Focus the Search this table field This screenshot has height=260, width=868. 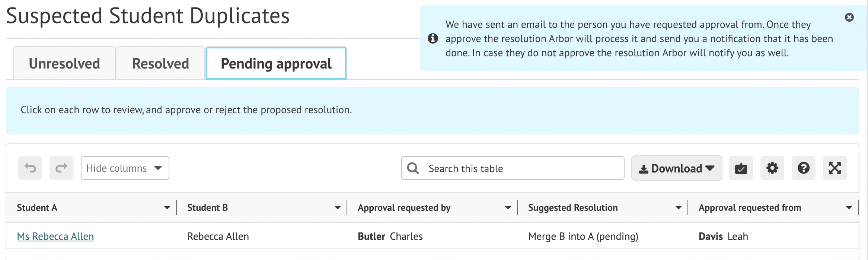pos(521,168)
